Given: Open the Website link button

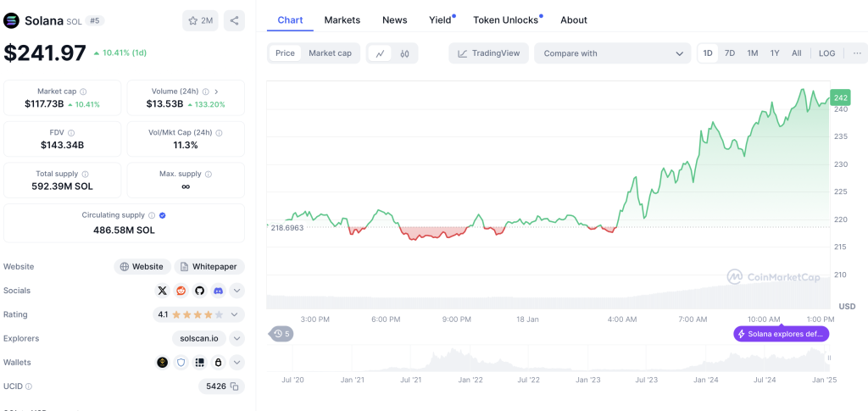Looking at the screenshot, I should click(142, 267).
